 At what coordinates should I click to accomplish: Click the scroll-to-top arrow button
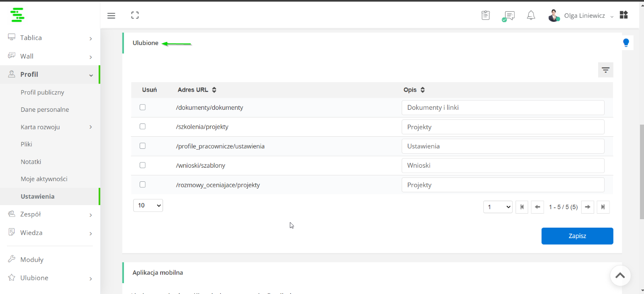tap(620, 275)
